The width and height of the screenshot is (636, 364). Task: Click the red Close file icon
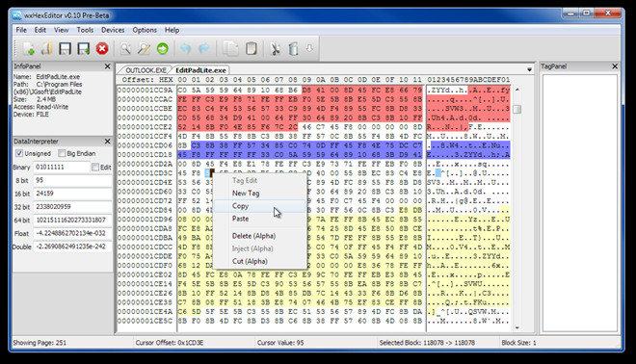pos(102,49)
